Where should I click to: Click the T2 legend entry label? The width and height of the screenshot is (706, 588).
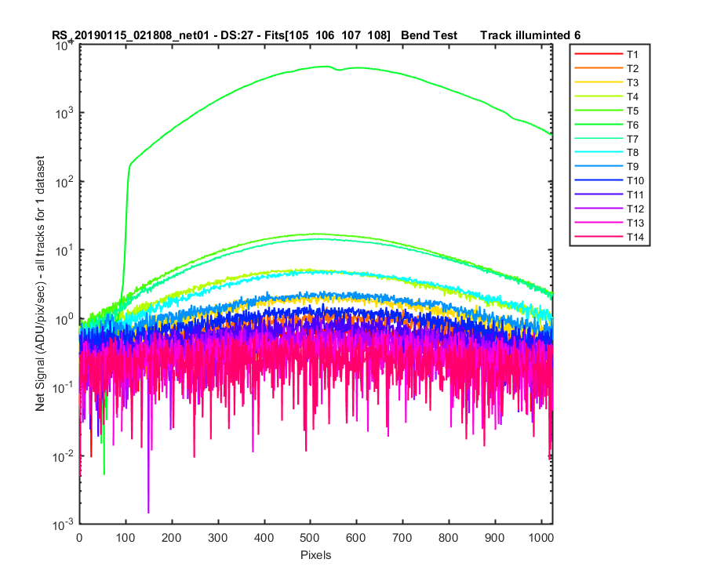point(632,68)
